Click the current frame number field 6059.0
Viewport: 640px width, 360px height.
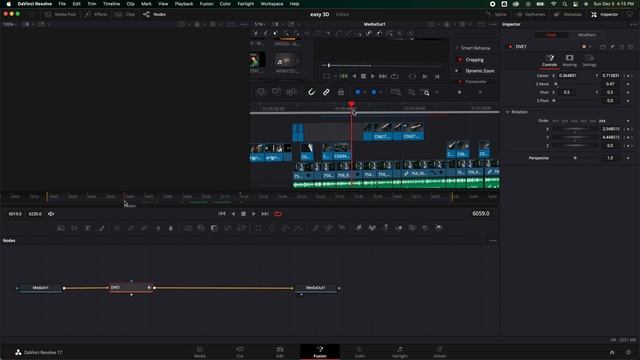480,213
